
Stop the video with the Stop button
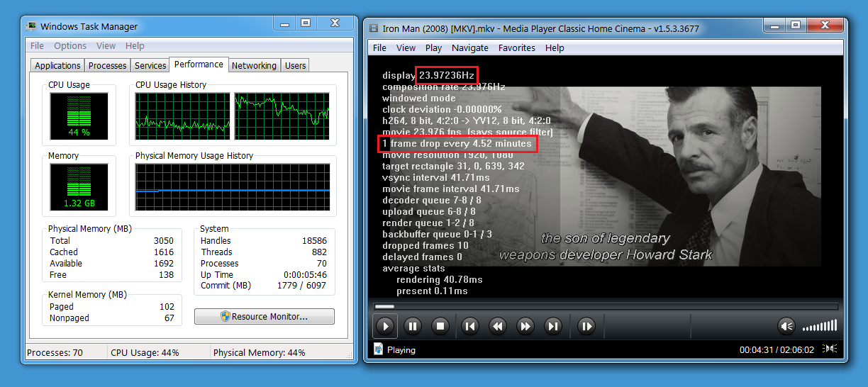coord(440,326)
